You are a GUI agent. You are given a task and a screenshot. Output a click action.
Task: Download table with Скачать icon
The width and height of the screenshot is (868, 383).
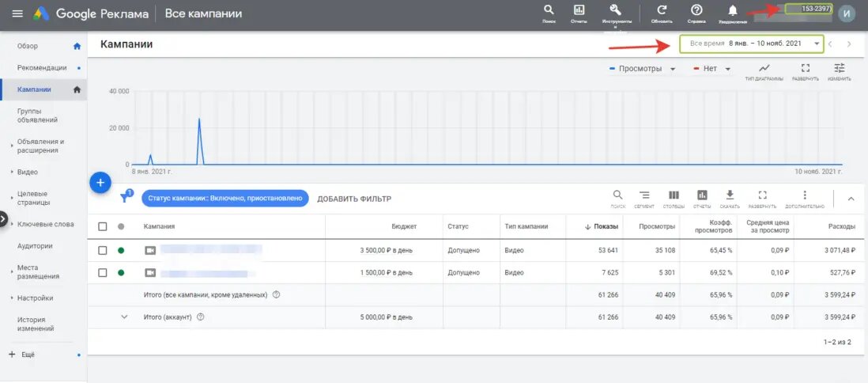point(730,199)
